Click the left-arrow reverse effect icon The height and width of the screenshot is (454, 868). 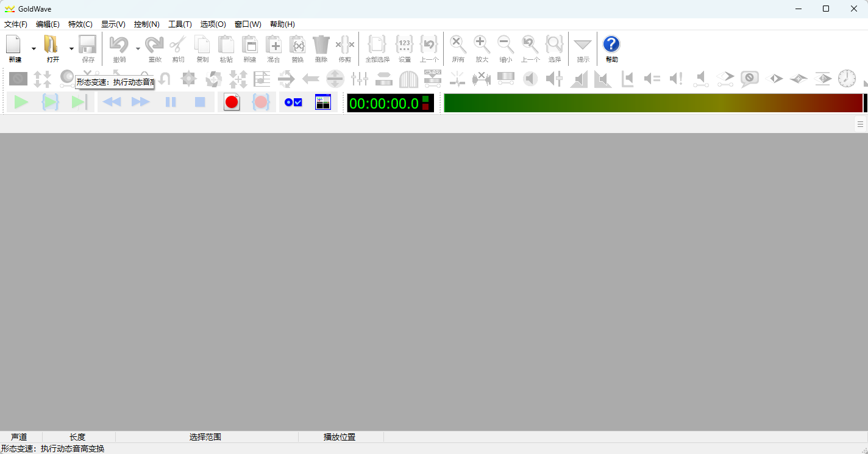tap(311, 78)
